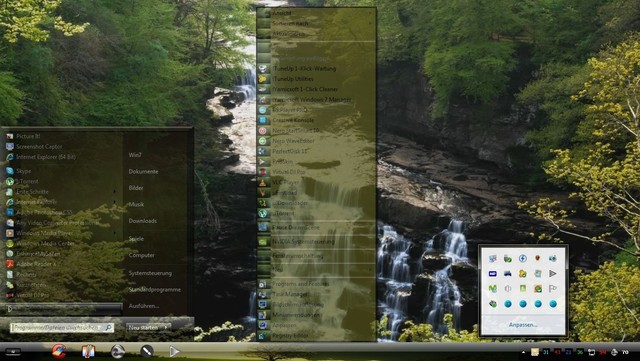The width and height of the screenshot is (640, 361).
Task: Open Standardprogramme in Start menu
Action: point(155,290)
